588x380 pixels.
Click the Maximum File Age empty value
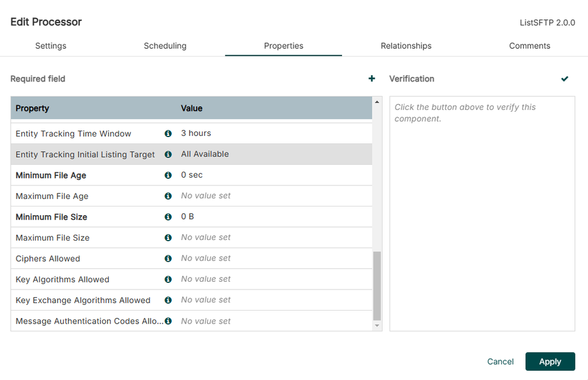[x=206, y=196]
